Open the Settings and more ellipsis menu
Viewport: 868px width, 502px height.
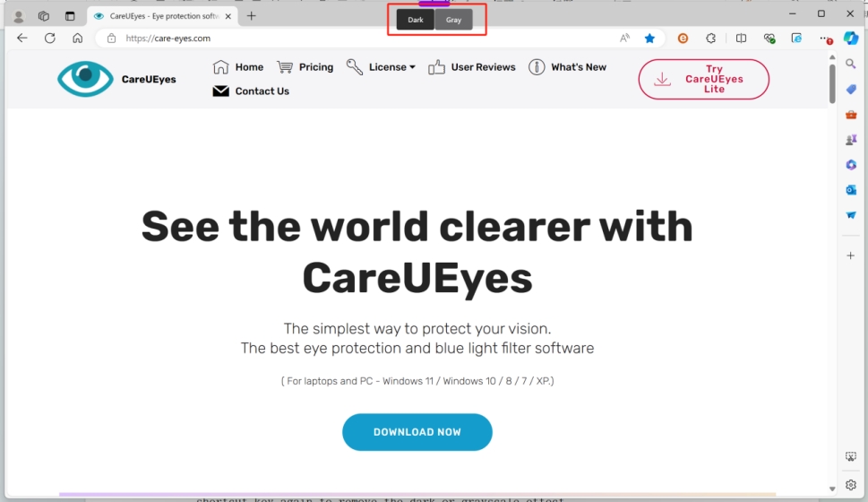click(825, 39)
